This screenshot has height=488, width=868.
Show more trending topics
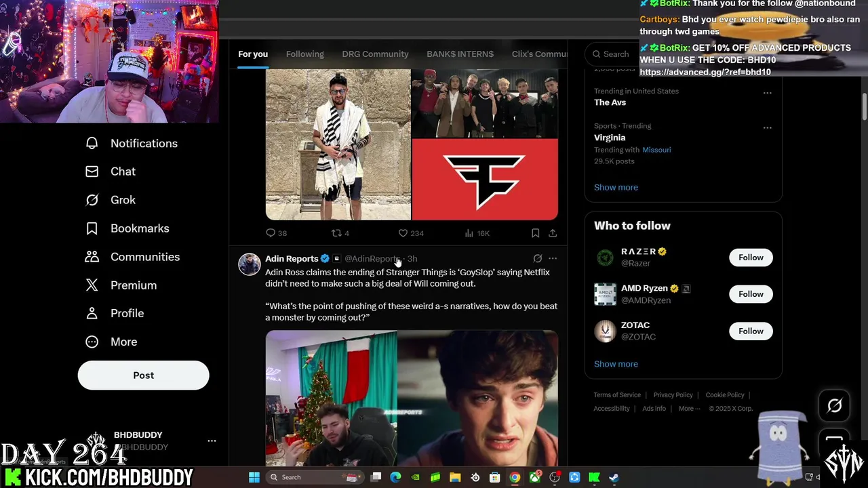click(x=616, y=187)
